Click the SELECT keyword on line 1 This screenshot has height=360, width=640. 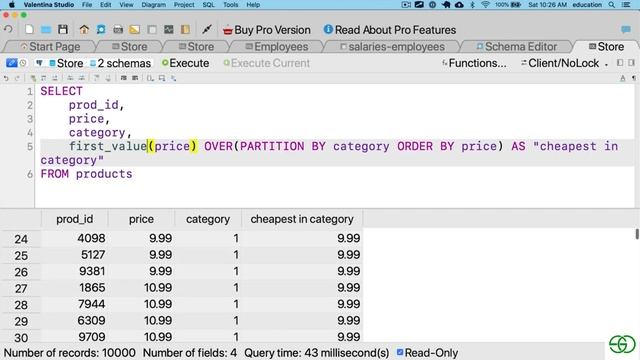(61, 91)
